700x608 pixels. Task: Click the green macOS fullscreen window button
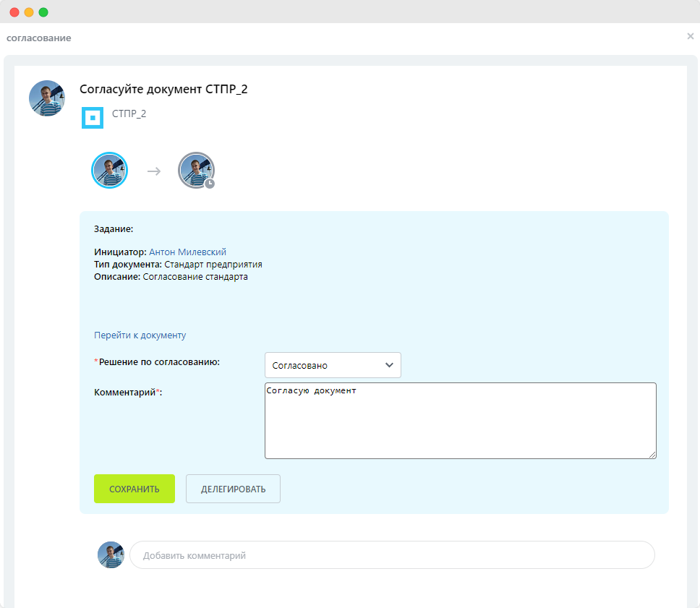[x=43, y=12]
